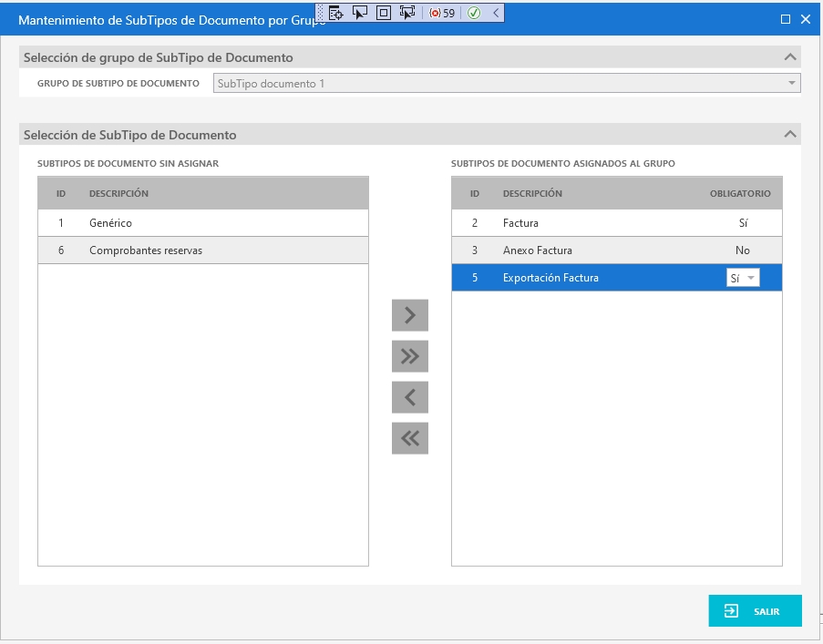Screen dimensions: 823x644
Task: Assign selected subtype with single right arrow
Action: click(x=410, y=315)
